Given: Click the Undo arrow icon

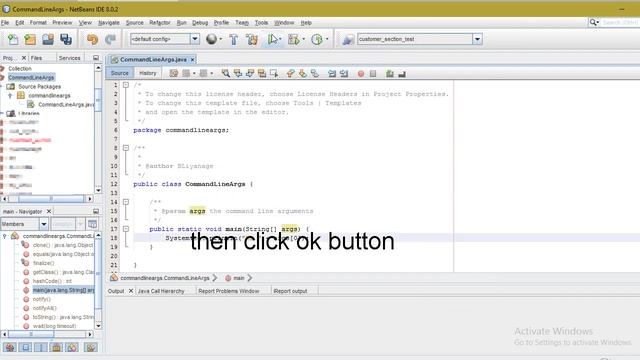Looking at the screenshot, I should (92, 39).
